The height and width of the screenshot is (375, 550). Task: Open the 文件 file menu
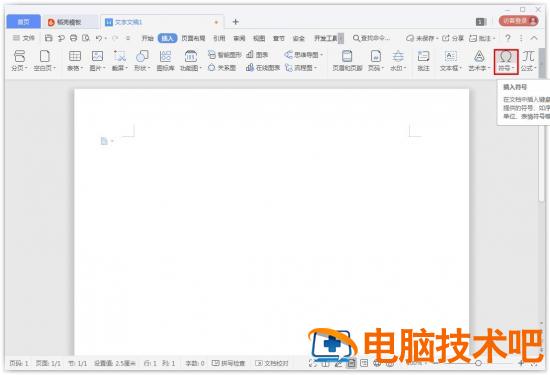[x=24, y=38]
